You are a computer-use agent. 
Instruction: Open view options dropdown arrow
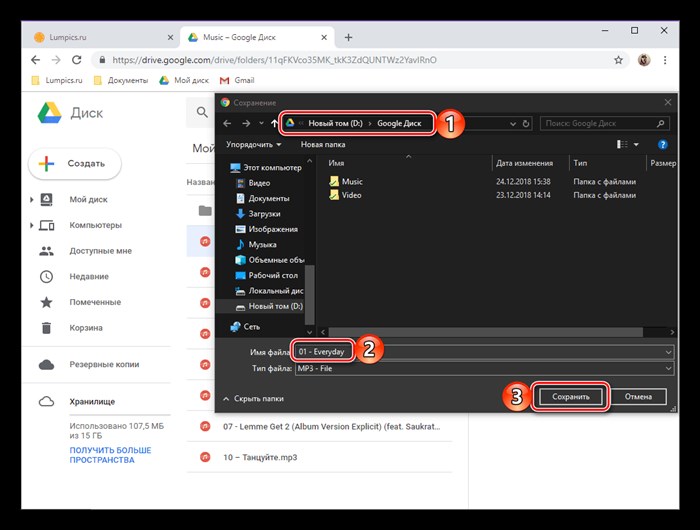pos(636,145)
